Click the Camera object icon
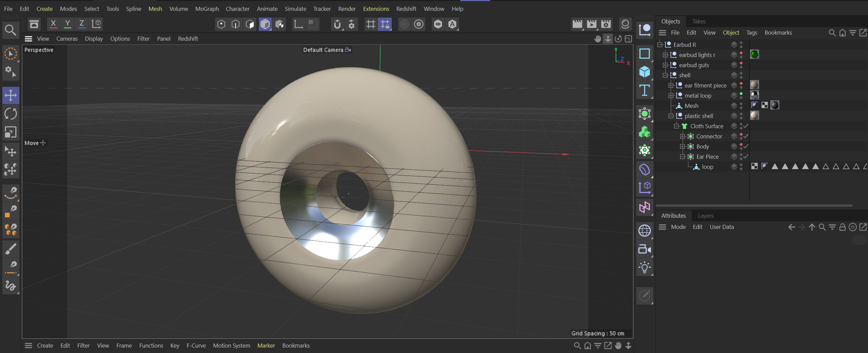The height and width of the screenshot is (353, 868). pos(644,250)
